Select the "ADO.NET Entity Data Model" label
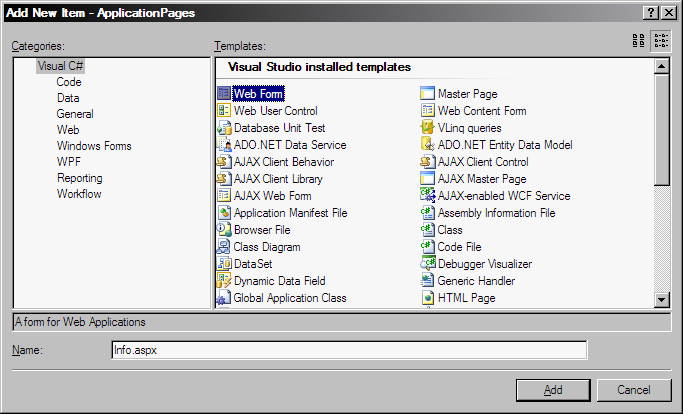 (x=505, y=145)
